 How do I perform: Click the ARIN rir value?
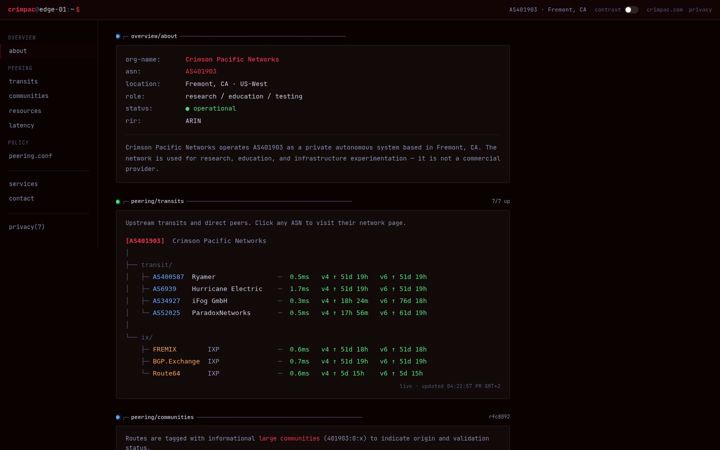pyautogui.click(x=193, y=121)
